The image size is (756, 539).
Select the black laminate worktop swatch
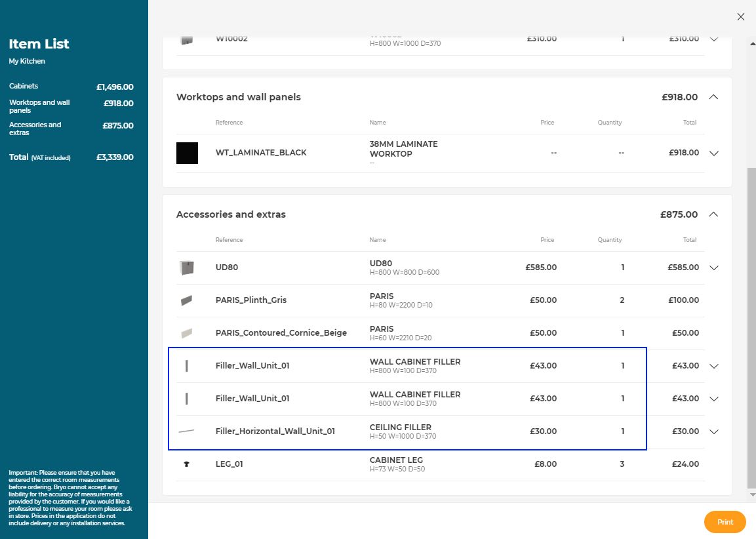[187, 153]
